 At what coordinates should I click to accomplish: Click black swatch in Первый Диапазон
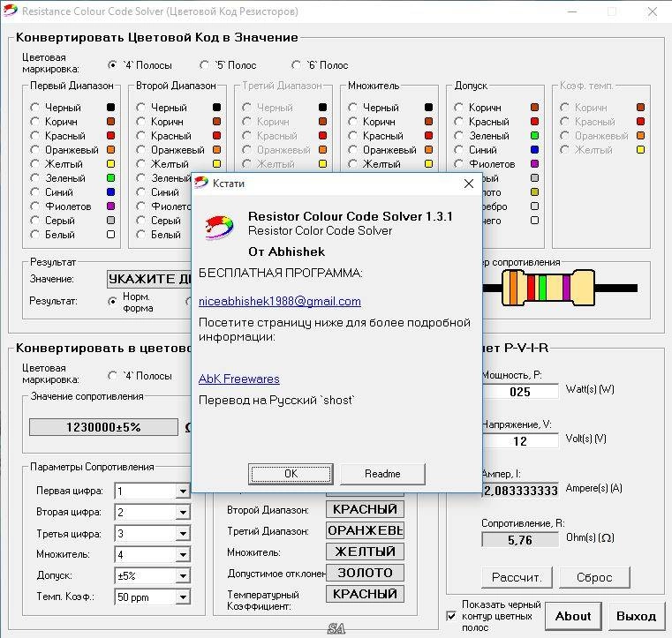tap(110, 107)
